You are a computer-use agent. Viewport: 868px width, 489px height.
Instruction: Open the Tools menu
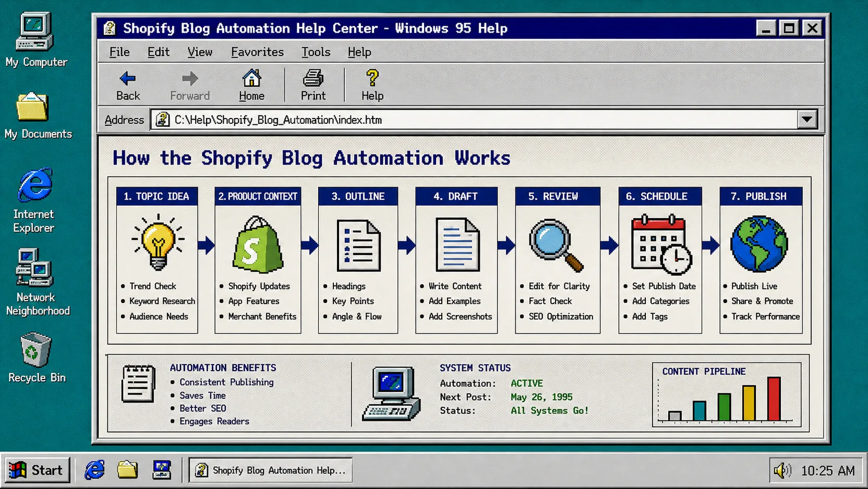(316, 52)
